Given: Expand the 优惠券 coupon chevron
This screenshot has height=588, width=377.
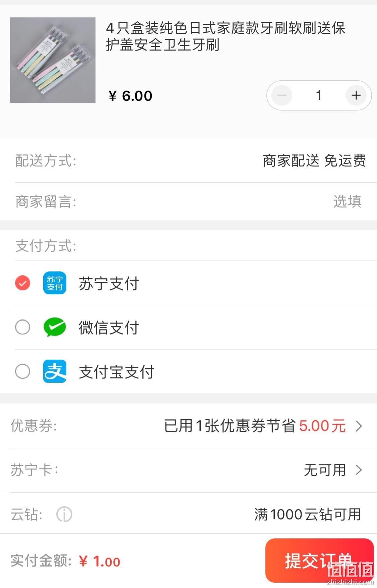Looking at the screenshot, I should [x=359, y=426].
